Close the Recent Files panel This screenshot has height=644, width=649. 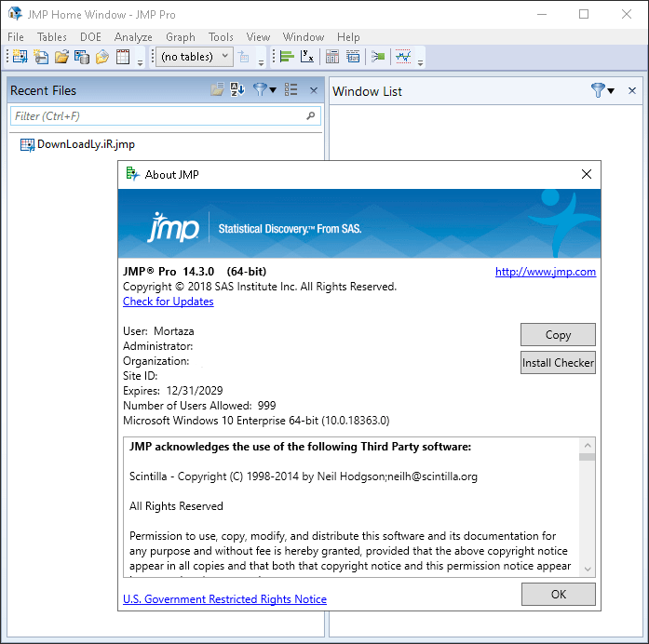pyautogui.click(x=314, y=90)
